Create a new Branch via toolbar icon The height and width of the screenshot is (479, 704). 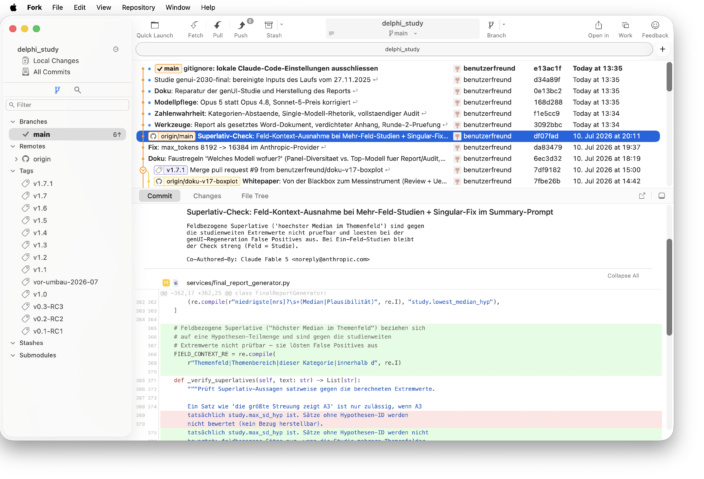[x=491, y=25]
